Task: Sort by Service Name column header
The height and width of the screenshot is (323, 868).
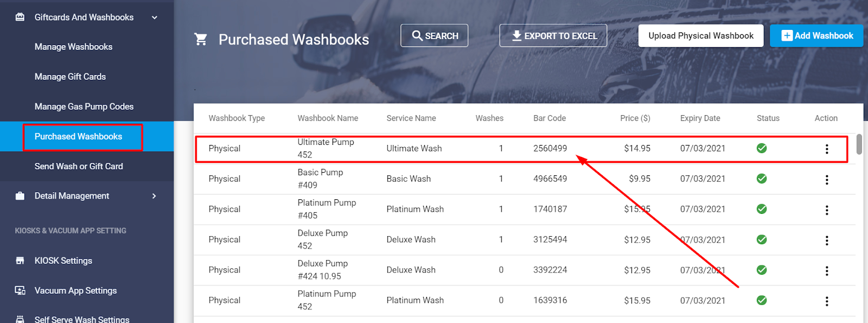Action: (411, 118)
